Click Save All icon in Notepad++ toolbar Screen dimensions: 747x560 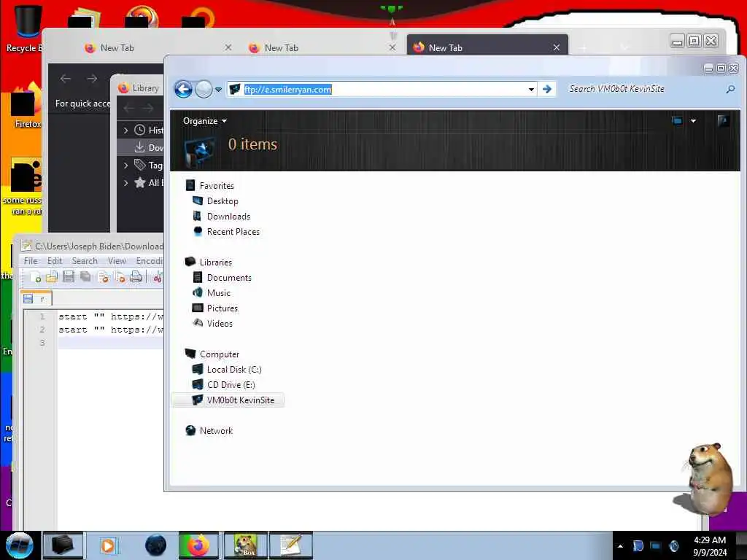point(86,276)
